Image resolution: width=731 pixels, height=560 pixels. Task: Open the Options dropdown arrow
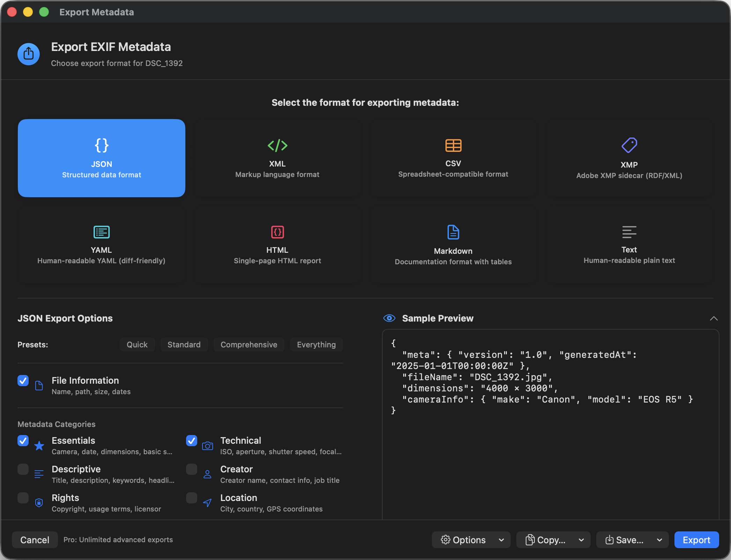coord(501,540)
